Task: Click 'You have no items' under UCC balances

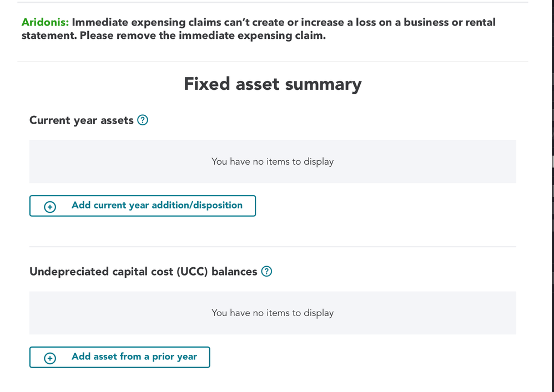Action: (273, 313)
